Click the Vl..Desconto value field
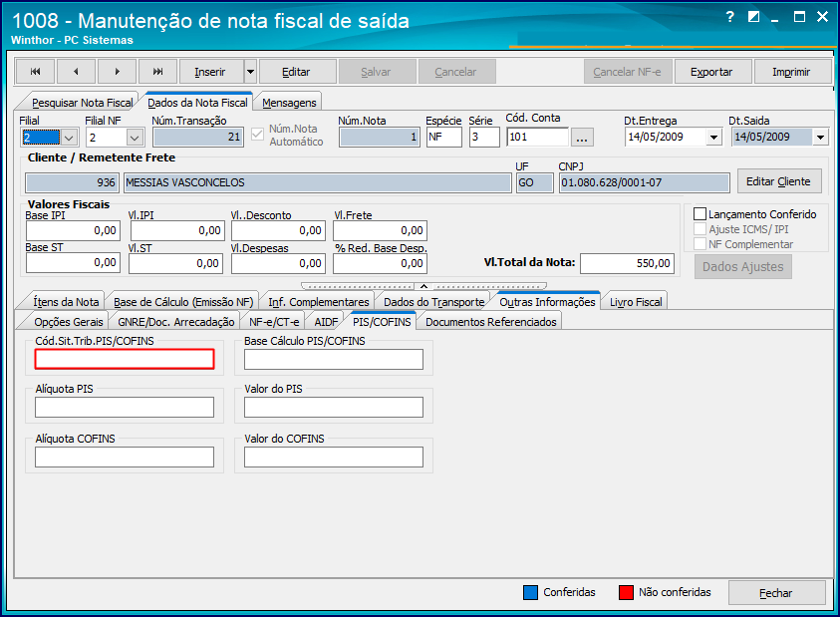Screen dimensions: 840x617 [x=278, y=230]
